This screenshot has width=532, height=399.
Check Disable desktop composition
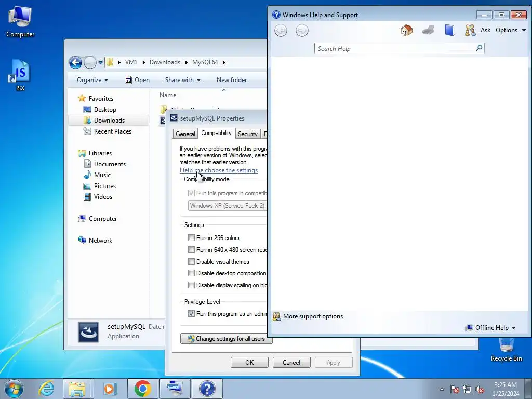(191, 273)
